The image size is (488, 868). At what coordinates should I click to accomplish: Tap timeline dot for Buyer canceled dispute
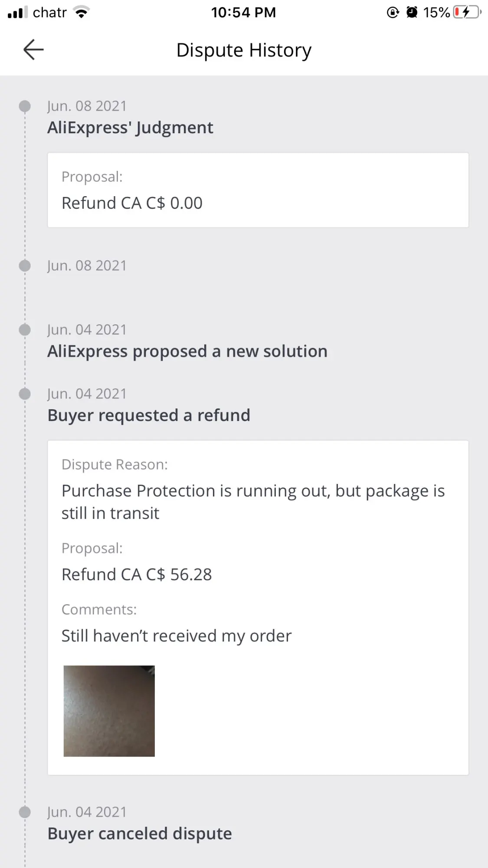(25, 812)
